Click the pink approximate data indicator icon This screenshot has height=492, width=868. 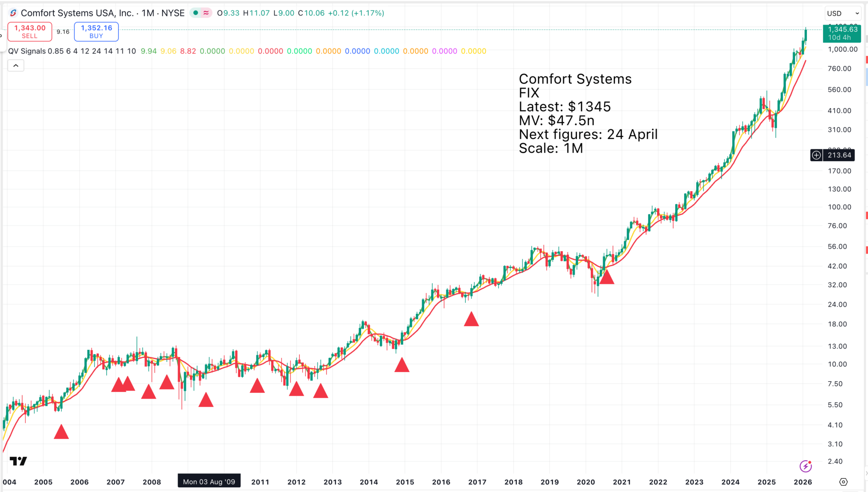pos(206,13)
